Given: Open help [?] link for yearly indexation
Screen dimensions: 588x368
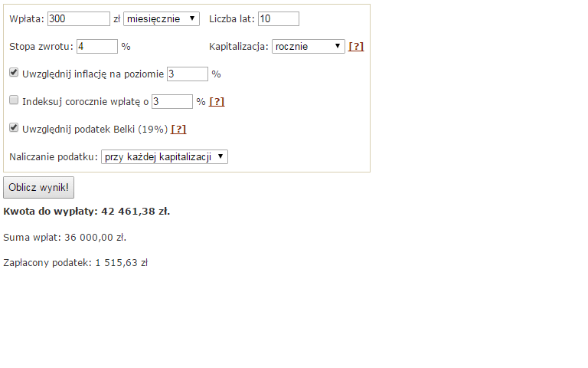Looking at the screenshot, I should pyautogui.click(x=217, y=101).
